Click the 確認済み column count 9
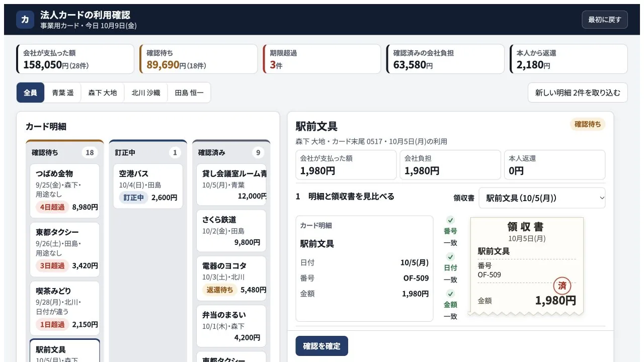The image size is (644, 362). 258,153
